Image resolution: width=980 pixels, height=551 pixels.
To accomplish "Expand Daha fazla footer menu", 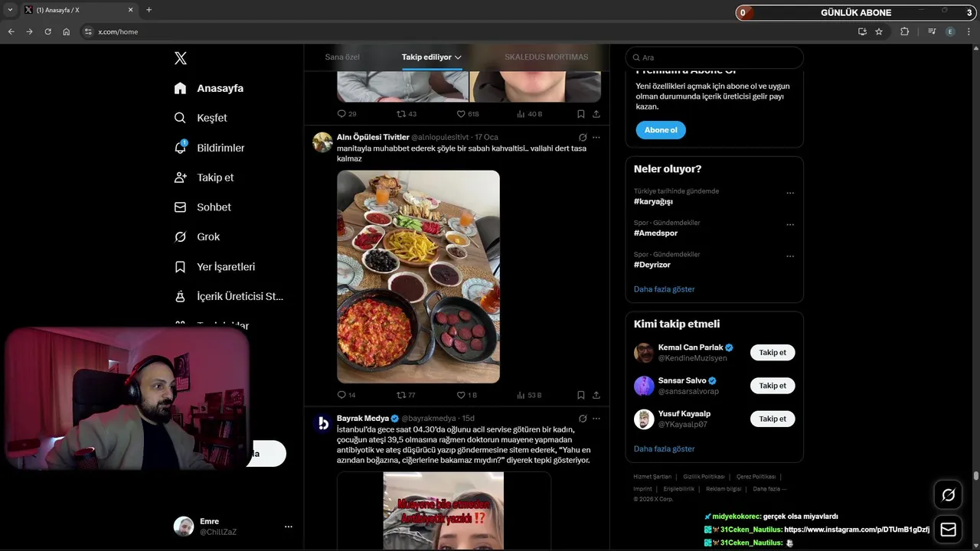I will click(x=769, y=489).
